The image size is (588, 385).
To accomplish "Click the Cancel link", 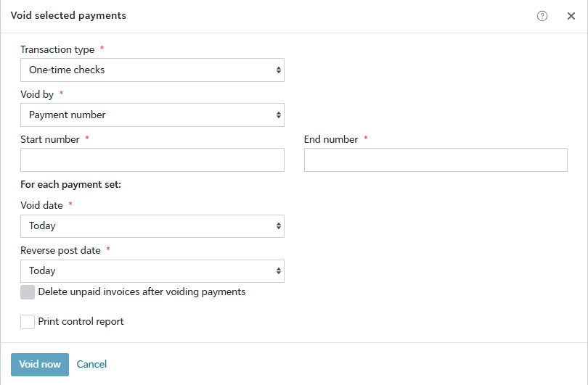I will click(x=91, y=365).
